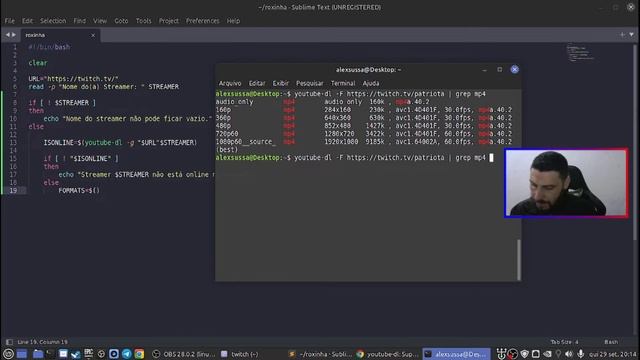Open Sublime Text Selection menu

(53, 21)
